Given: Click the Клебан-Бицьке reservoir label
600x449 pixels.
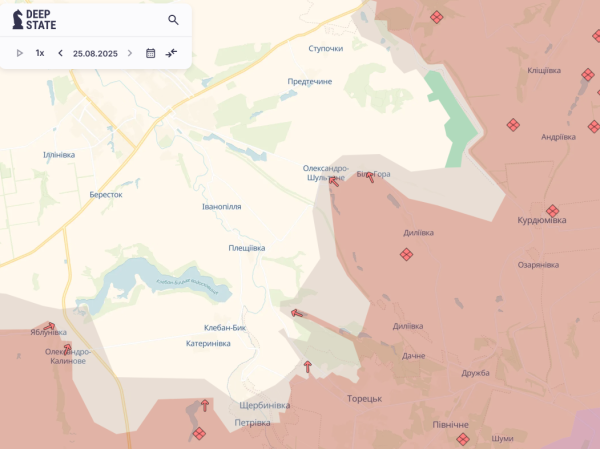Looking at the screenshot, I should [187, 287].
